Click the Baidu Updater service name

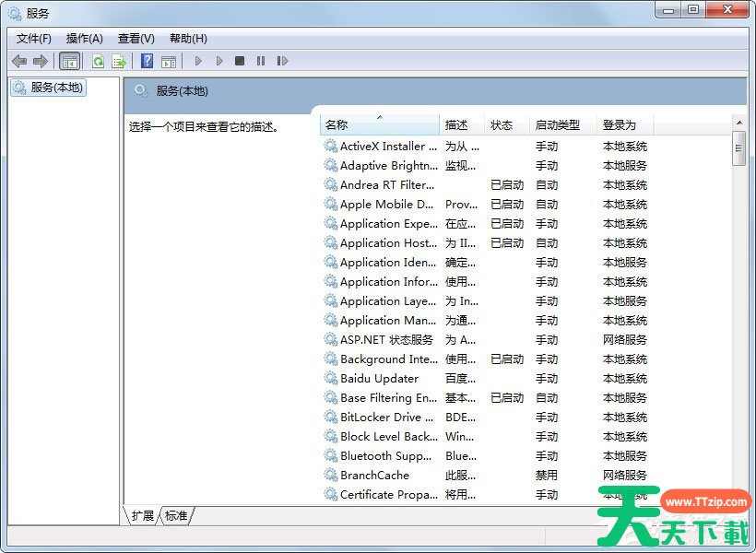pyautogui.click(x=380, y=379)
